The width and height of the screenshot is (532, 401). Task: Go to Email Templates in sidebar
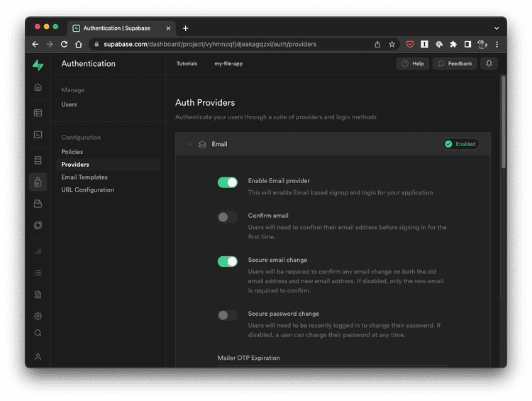(x=84, y=177)
